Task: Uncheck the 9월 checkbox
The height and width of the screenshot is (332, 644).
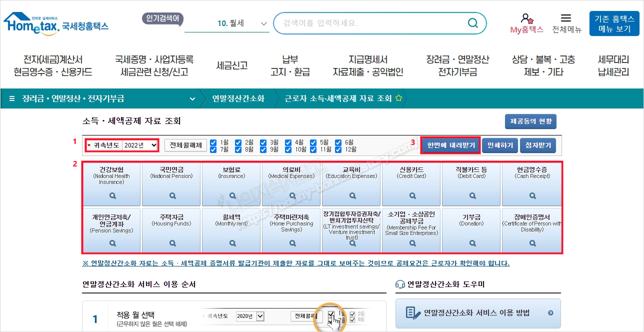Action: [x=263, y=149]
